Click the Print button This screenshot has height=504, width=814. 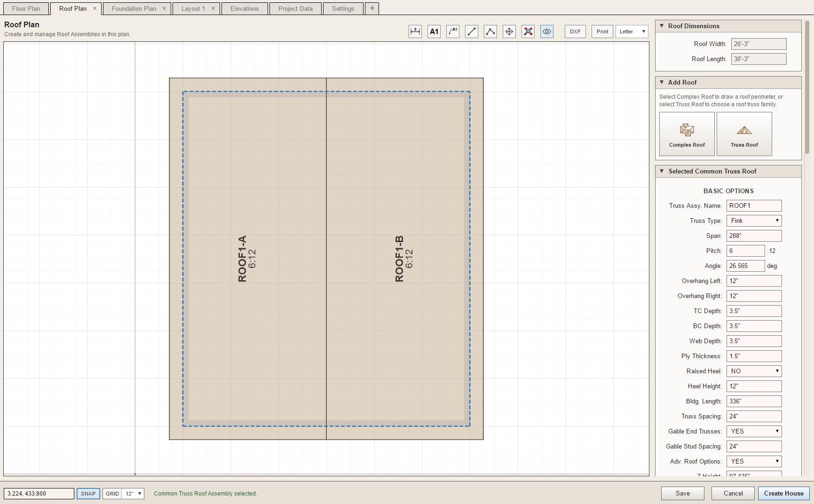(x=602, y=31)
